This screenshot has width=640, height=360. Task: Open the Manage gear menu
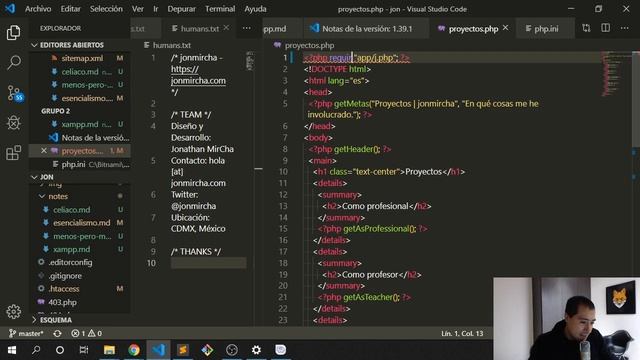coord(13,311)
